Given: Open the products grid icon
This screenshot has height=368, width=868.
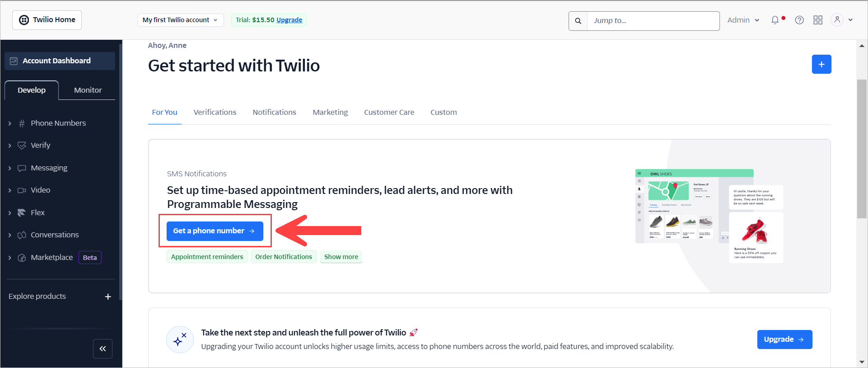Looking at the screenshot, I should coord(818,20).
